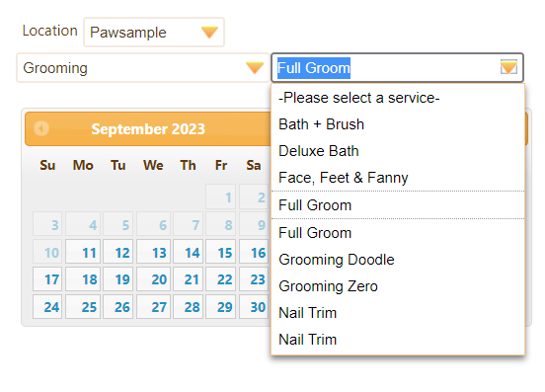Select September 24 date cell
The image size is (545, 392).
(47, 306)
